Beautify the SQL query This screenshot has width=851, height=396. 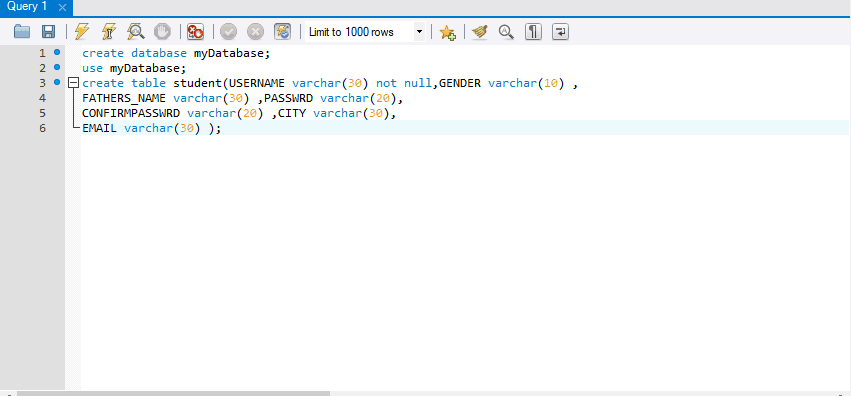coord(480,31)
